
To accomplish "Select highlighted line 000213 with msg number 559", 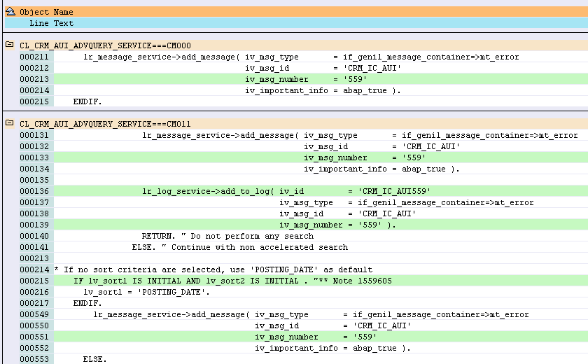I will [321, 79].
